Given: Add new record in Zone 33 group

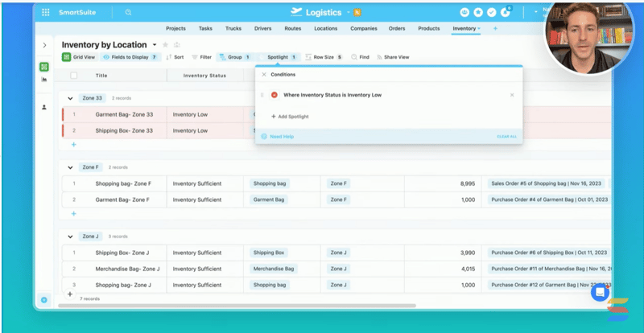Looking at the screenshot, I should (x=73, y=145).
